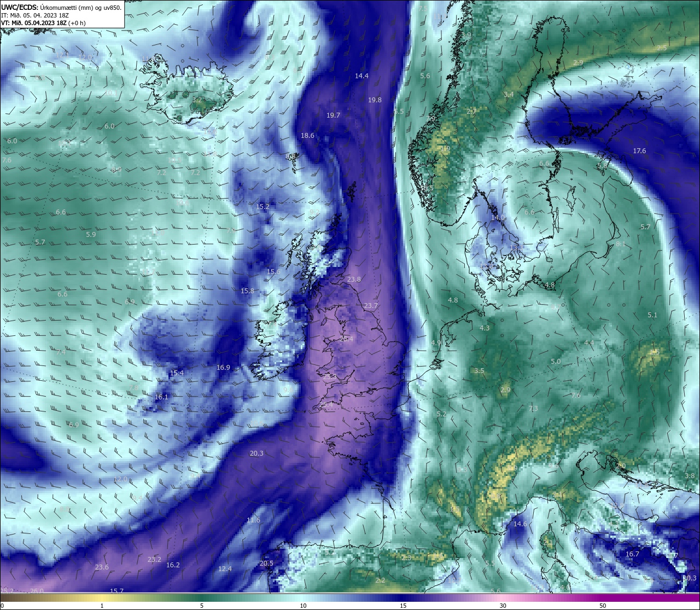Click the 3.2 value over Iceland

tap(197, 100)
